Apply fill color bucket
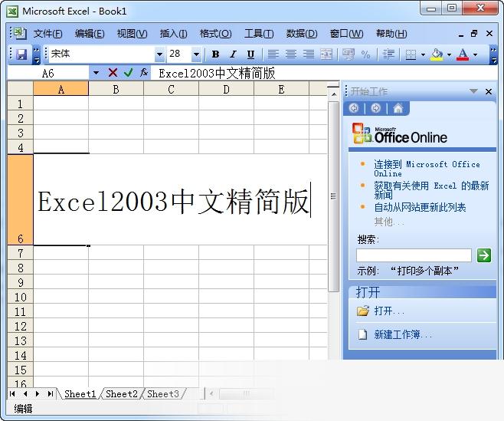 [x=437, y=54]
